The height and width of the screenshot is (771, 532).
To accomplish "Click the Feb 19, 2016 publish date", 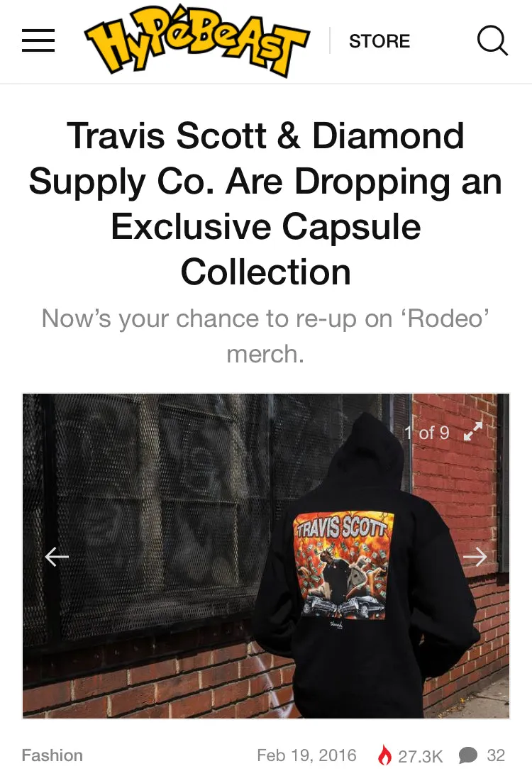I will [307, 755].
